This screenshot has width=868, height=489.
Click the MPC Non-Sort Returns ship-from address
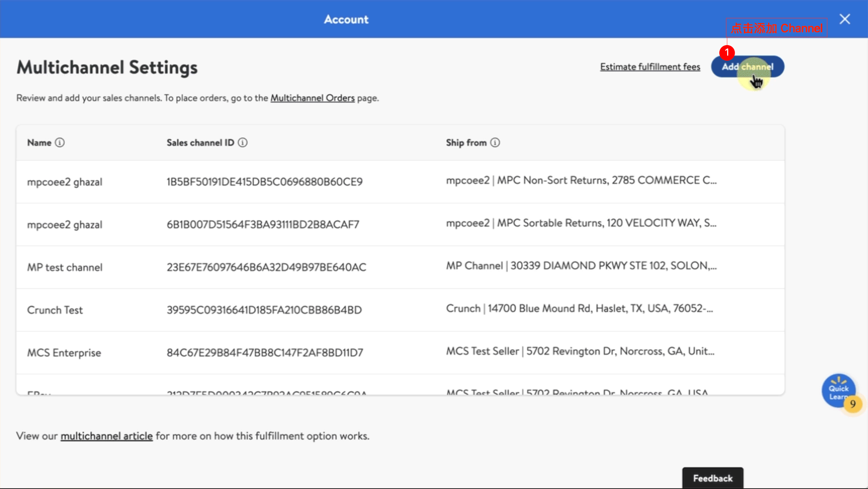click(581, 180)
